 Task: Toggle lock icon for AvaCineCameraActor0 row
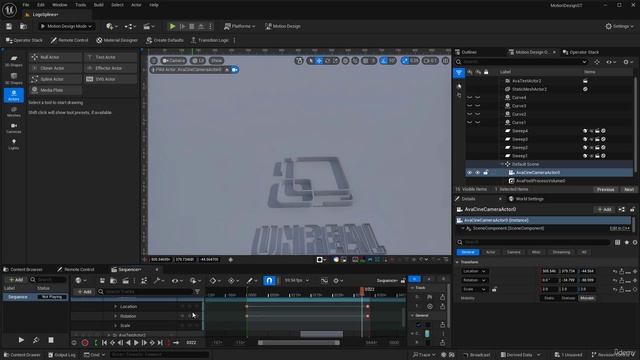[x=486, y=173]
